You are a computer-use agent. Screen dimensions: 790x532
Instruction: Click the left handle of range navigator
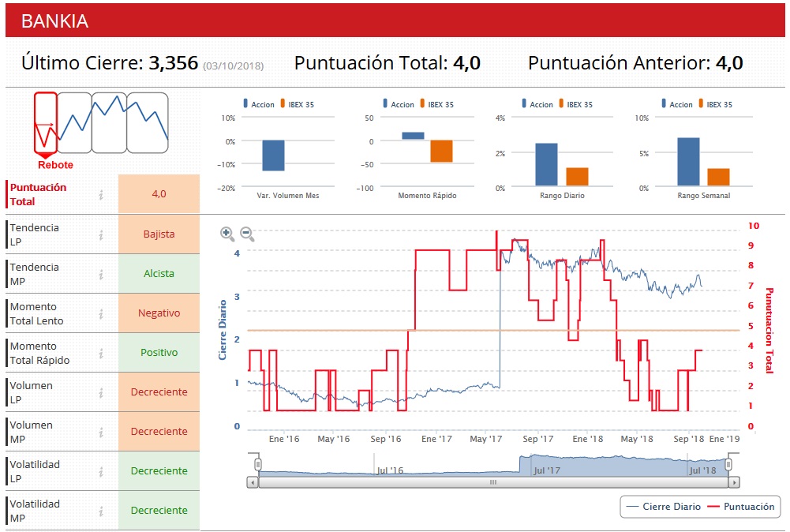point(258,463)
